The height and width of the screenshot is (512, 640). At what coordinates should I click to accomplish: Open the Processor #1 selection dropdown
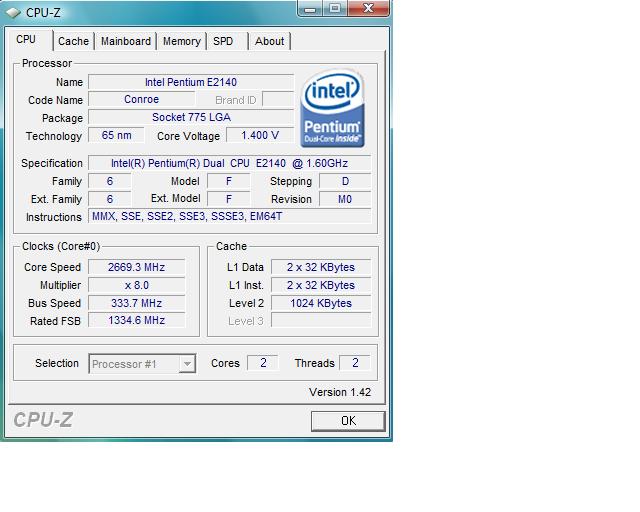pos(142,363)
